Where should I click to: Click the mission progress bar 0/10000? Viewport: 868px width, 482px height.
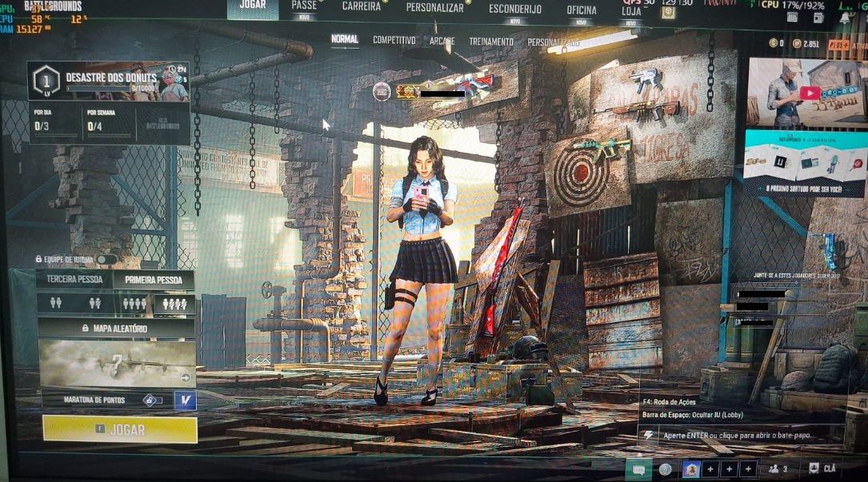click(110, 89)
